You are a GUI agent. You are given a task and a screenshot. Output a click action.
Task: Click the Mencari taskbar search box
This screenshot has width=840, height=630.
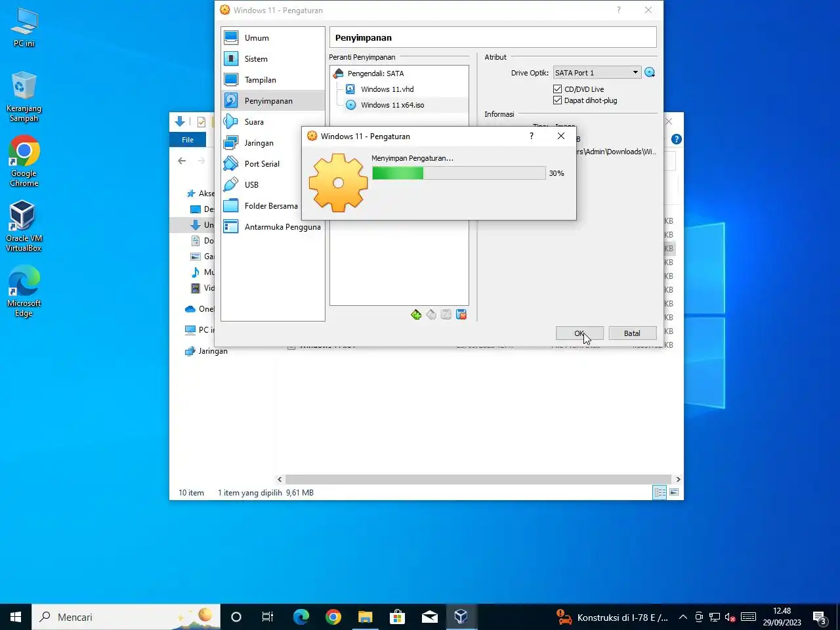pyautogui.click(x=126, y=617)
